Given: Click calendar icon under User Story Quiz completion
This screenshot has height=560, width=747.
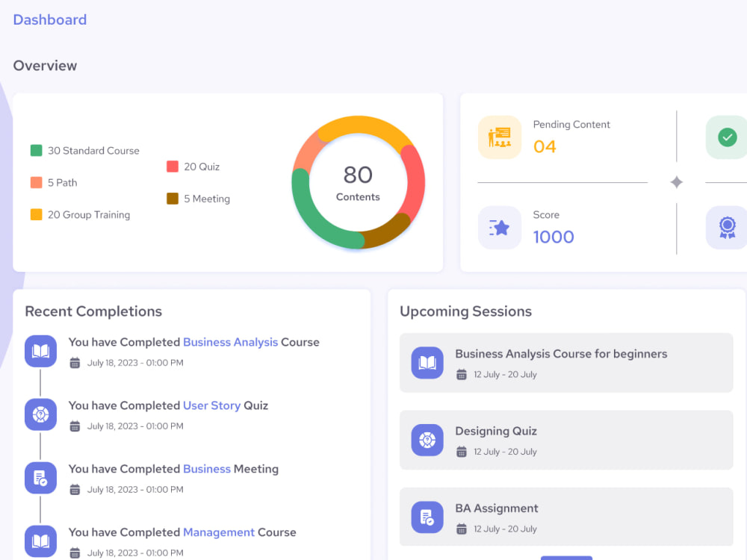Looking at the screenshot, I should [x=75, y=426].
